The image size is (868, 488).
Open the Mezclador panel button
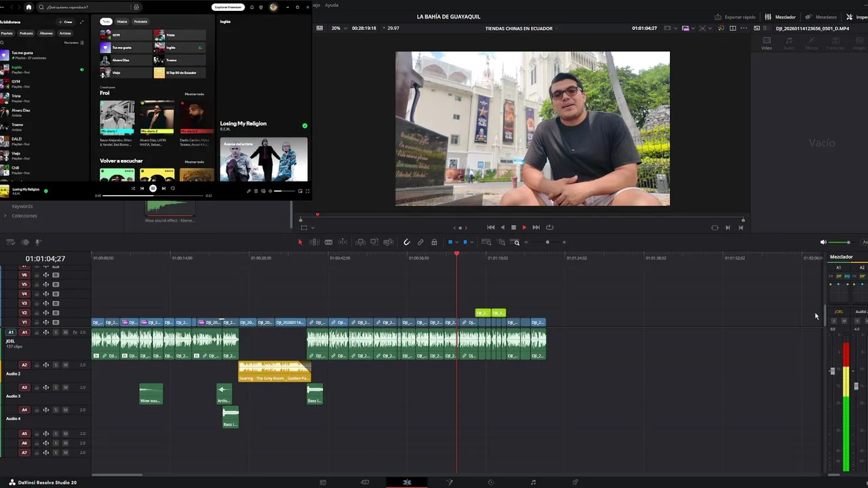point(781,17)
